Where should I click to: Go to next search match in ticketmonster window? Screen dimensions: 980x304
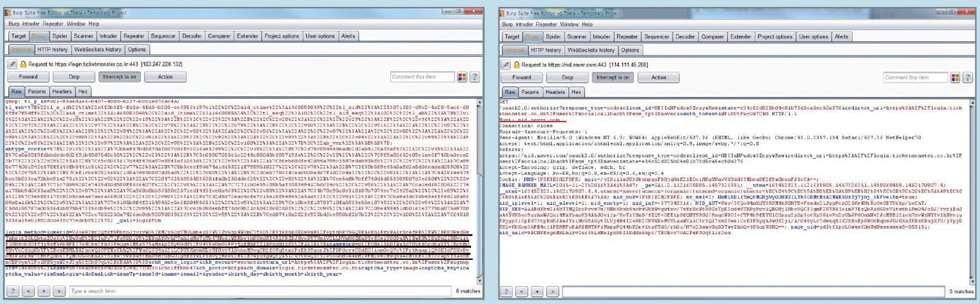click(60, 291)
